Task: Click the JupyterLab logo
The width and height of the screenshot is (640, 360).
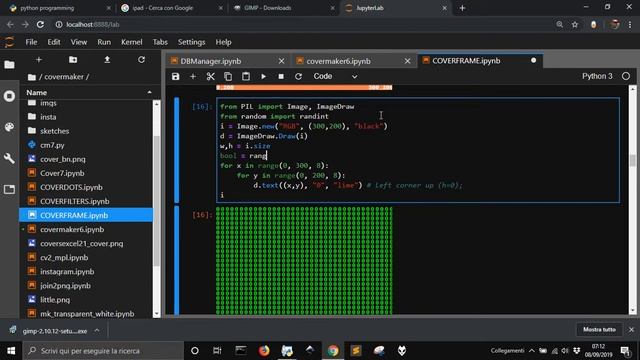Action: click(9, 42)
